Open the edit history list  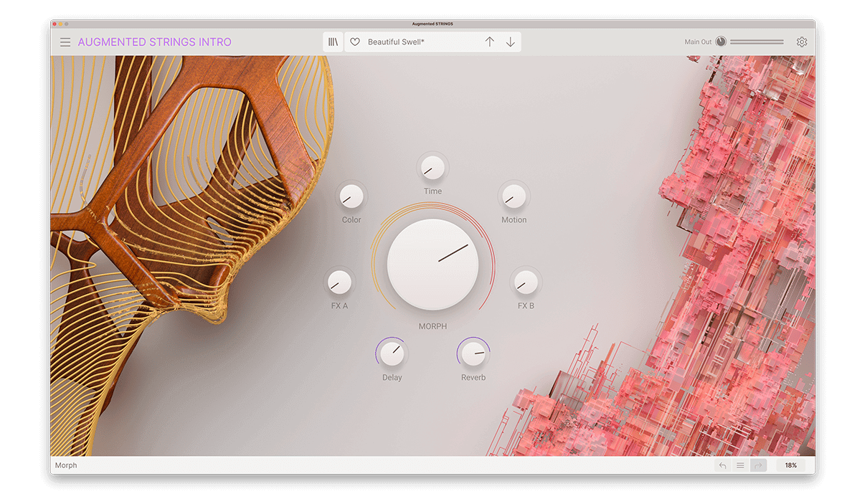[740, 465]
